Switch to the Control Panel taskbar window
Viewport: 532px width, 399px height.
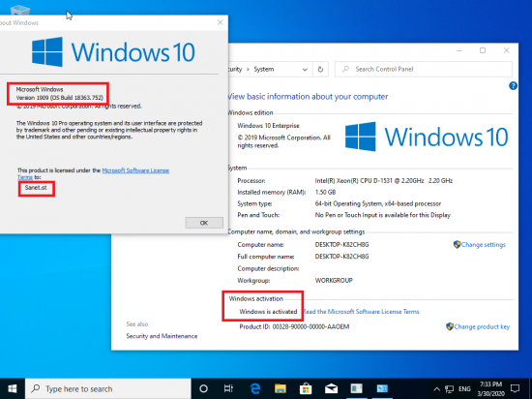click(x=382, y=388)
